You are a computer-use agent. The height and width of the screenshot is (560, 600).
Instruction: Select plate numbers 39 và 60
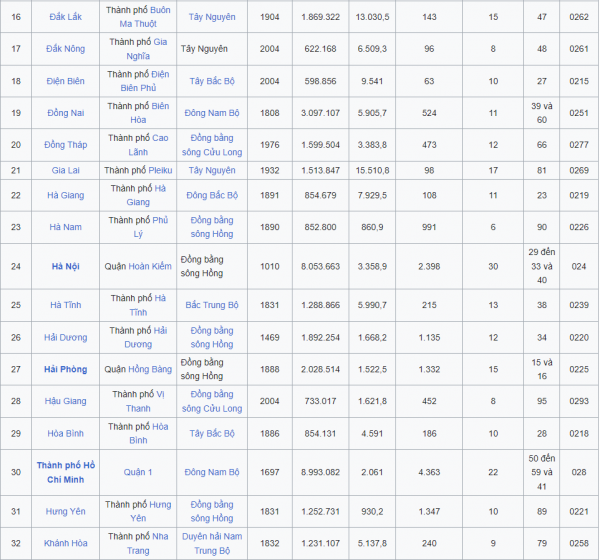click(542, 113)
